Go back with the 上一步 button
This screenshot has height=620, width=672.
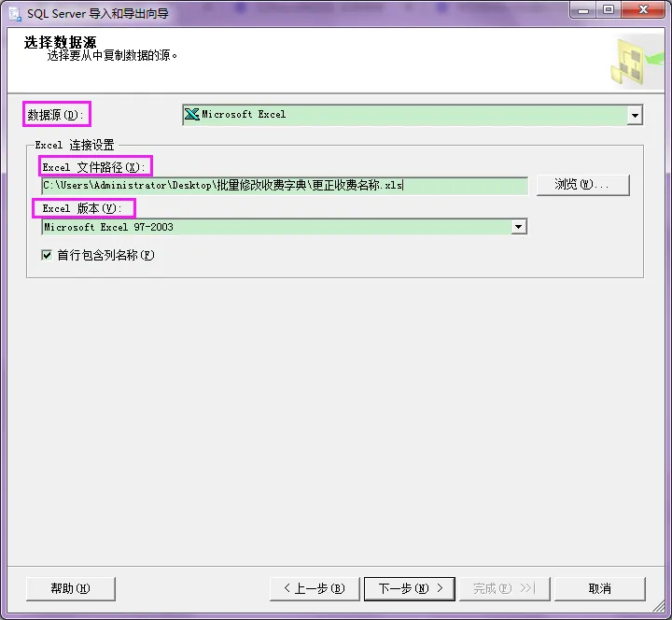click(315, 588)
